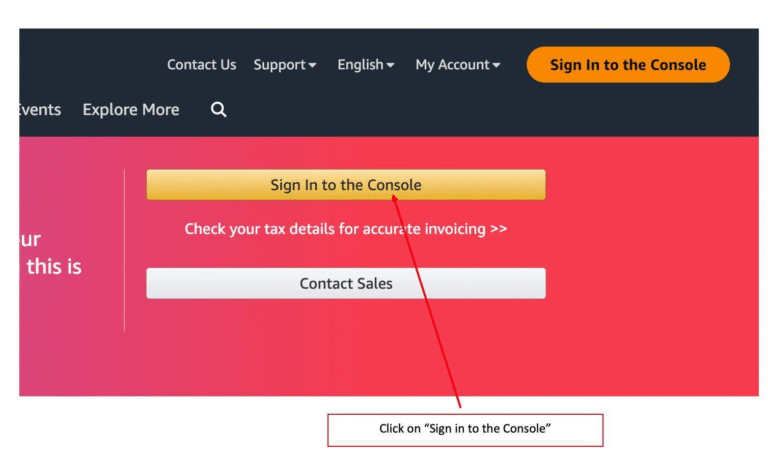Click the caret arrow beside Support

(312, 66)
